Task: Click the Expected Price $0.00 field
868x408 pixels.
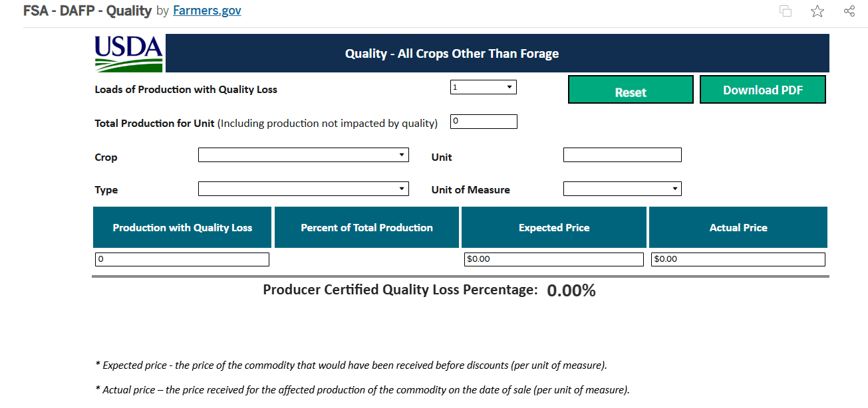Action: [x=553, y=259]
